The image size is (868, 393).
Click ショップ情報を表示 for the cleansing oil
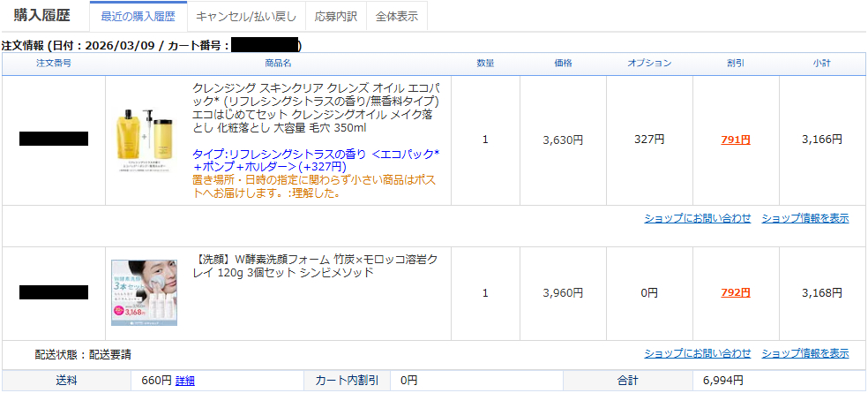pyautogui.click(x=804, y=218)
